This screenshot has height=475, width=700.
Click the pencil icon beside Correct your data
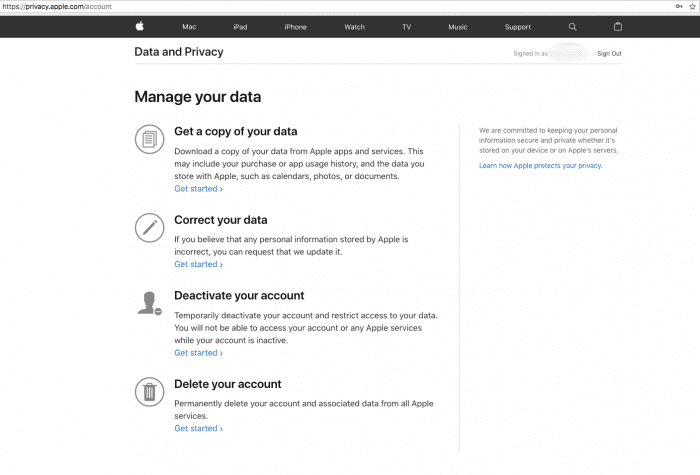tap(150, 228)
